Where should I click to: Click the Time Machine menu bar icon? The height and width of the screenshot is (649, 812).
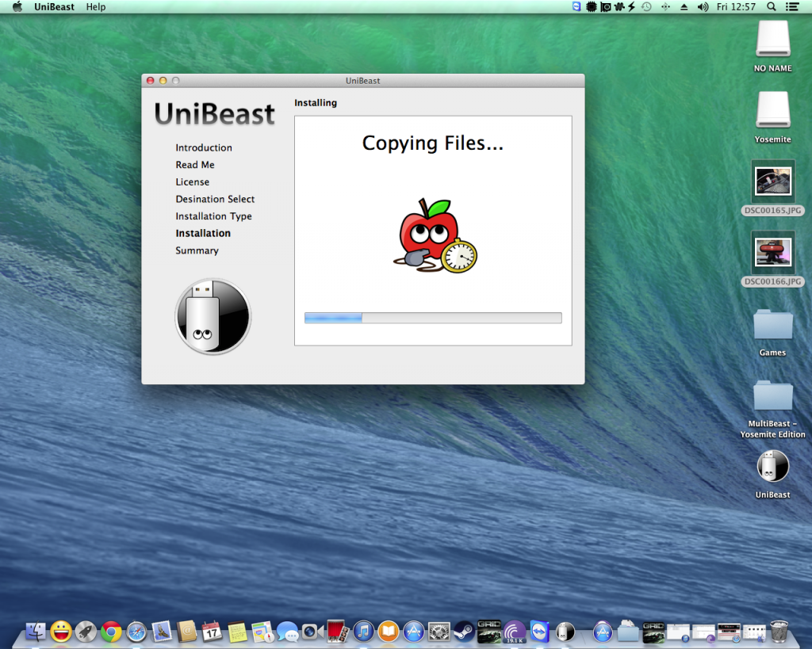(646, 6)
